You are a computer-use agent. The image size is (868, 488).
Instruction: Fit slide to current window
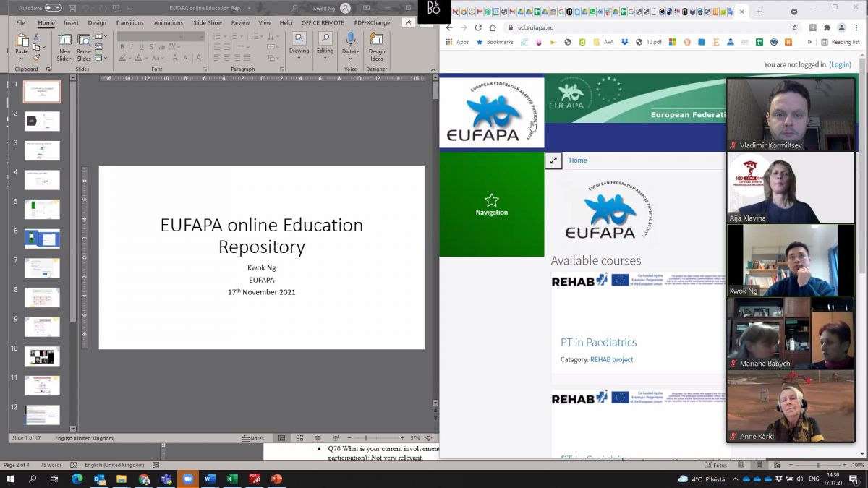[429, 438]
